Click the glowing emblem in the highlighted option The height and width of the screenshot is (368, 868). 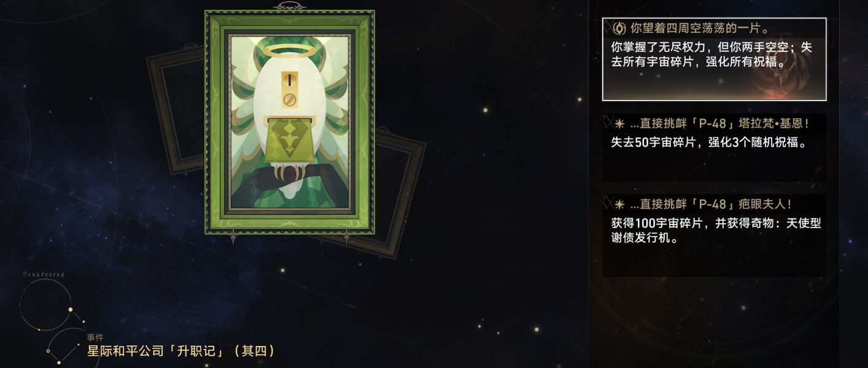786,81
